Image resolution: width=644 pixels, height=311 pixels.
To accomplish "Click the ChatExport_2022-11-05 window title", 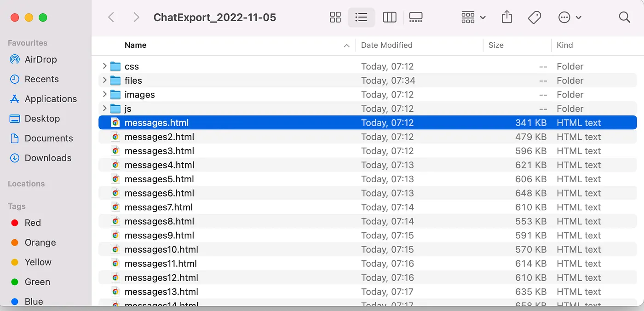I will 215,17.
